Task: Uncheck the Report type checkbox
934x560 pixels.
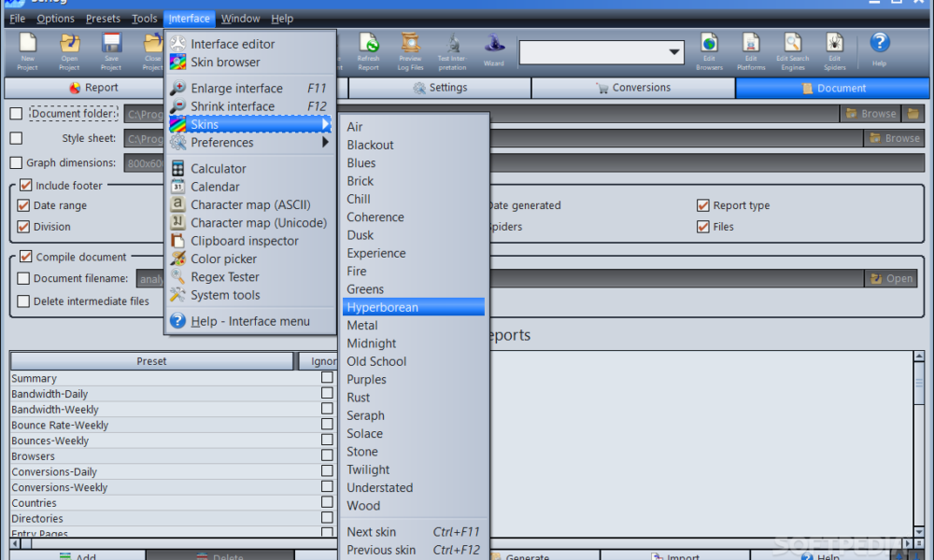Action: point(703,206)
